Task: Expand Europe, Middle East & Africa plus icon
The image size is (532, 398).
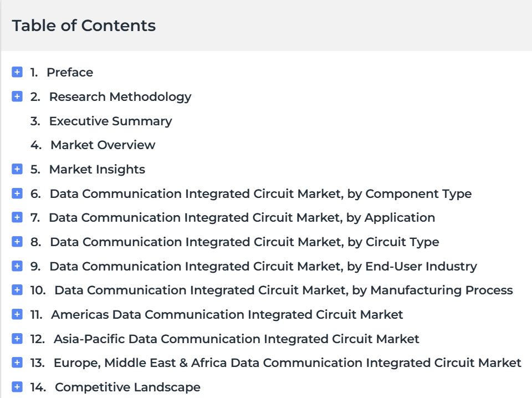Action: coord(17,363)
